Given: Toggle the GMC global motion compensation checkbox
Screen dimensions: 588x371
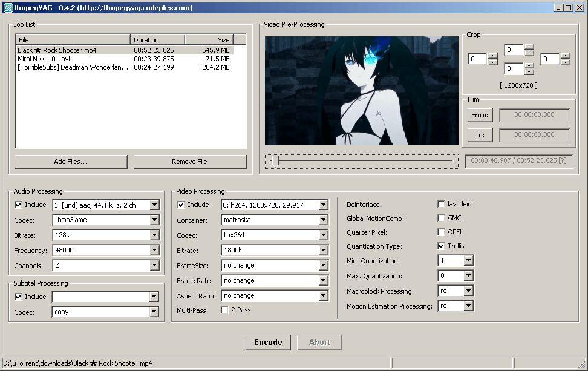Looking at the screenshot, I should (441, 218).
